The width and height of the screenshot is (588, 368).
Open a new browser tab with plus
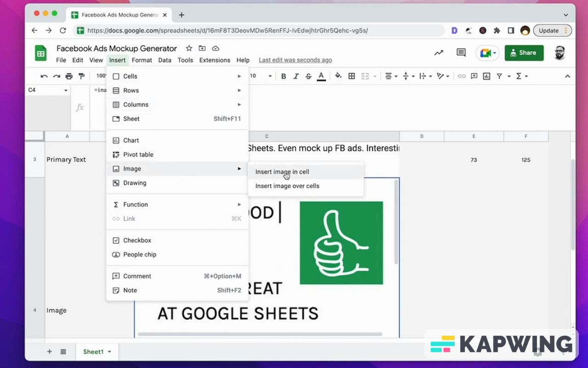(181, 15)
